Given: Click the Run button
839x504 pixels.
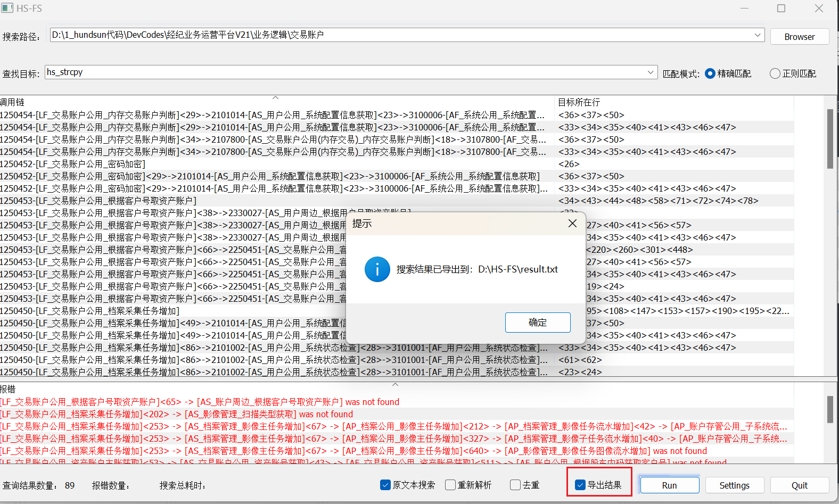Looking at the screenshot, I should [669, 485].
